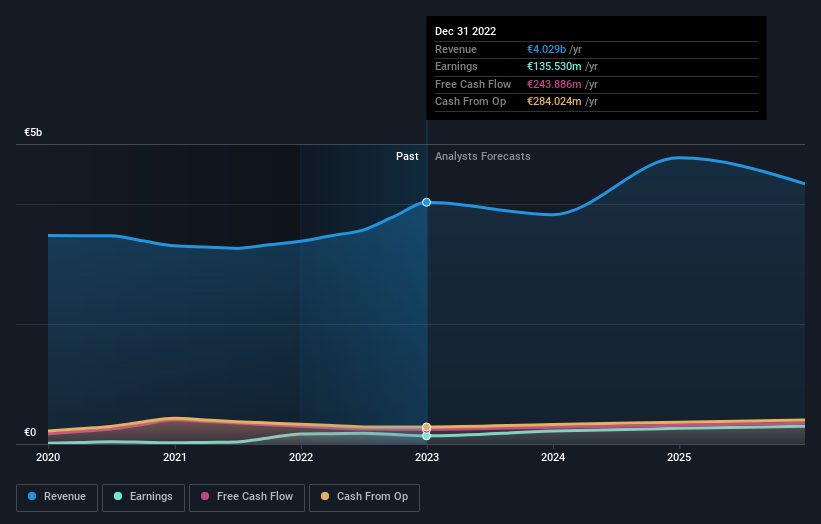Click the 2022 x-axis label
The width and height of the screenshot is (821, 524).
(301, 457)
